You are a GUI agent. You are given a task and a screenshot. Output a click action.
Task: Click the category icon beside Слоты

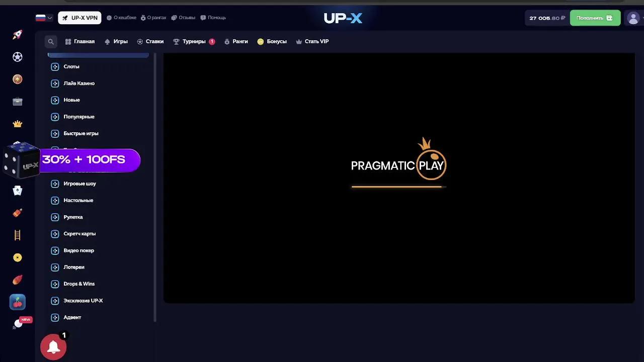55,66
